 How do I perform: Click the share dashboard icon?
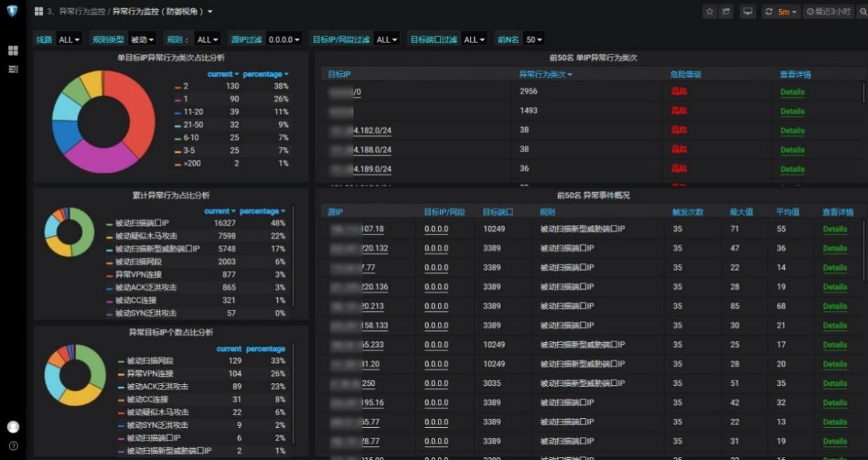point(726,12)
